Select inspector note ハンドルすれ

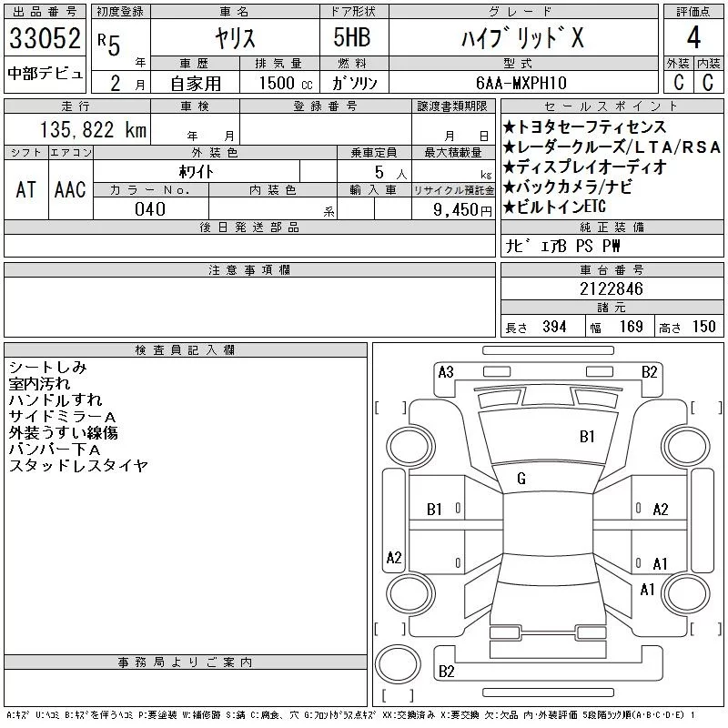coord(56,399)
